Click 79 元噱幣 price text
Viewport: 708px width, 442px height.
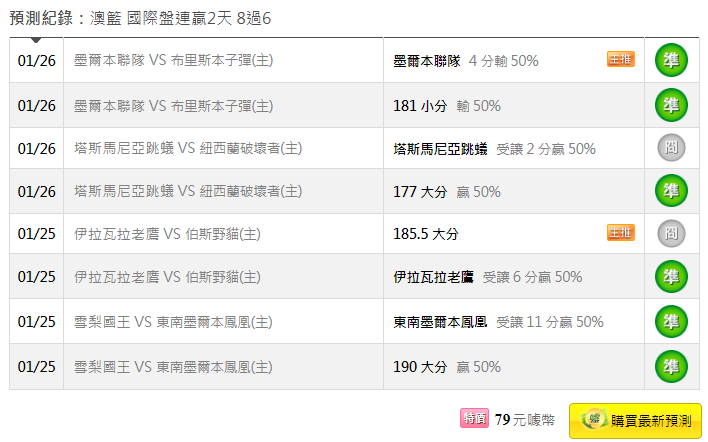coord(525,419)
